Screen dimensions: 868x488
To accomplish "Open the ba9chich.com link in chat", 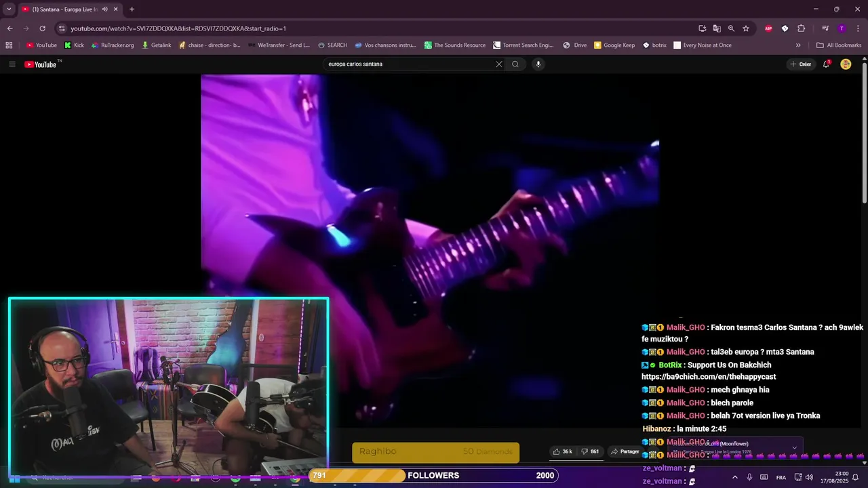I will pos(709,377).
